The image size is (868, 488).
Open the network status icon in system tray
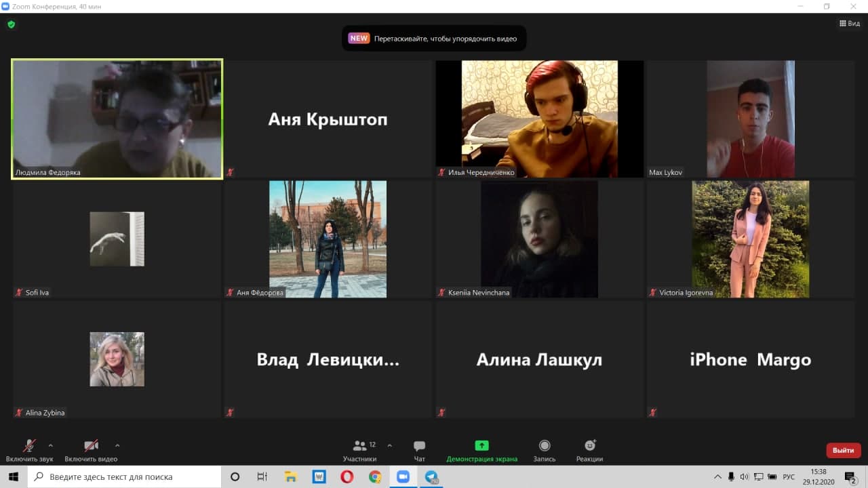coord(758,476)
